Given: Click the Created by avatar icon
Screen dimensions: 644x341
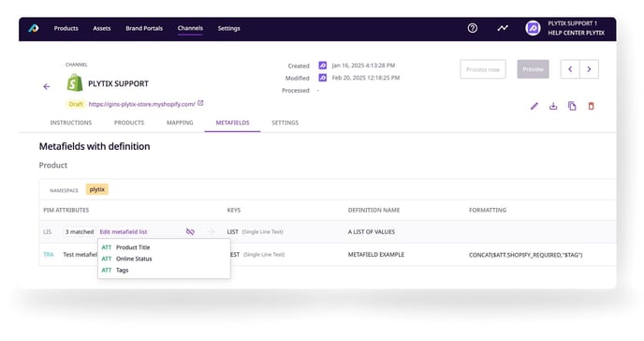Looking at the screenshot, I should (323, 66).
